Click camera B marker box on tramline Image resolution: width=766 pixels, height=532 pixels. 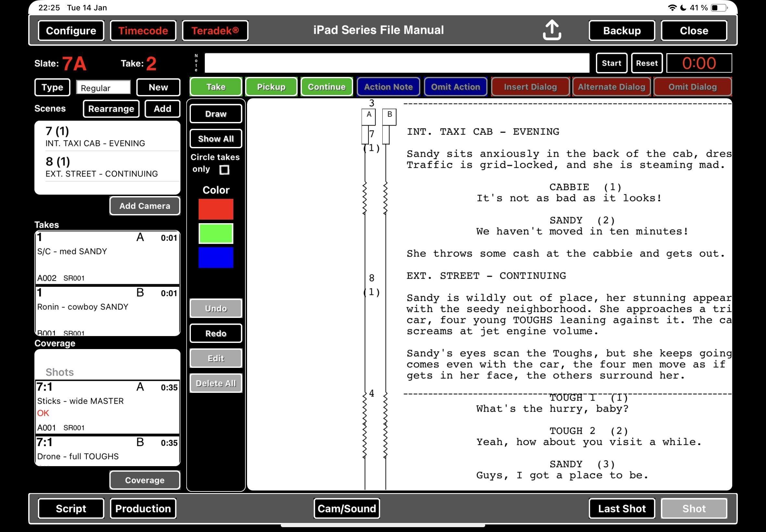[x=389, y=116]
